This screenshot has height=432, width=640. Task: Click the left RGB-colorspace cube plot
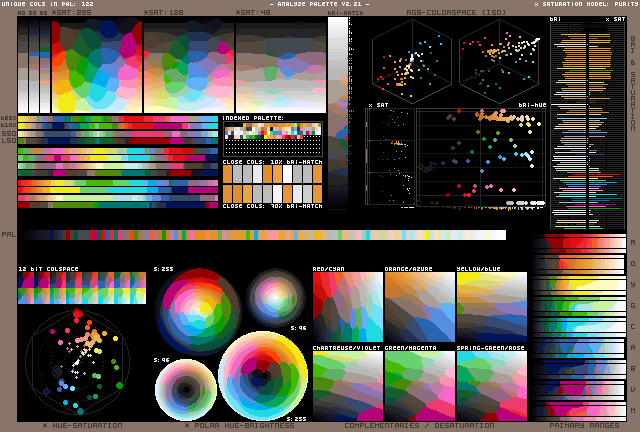[411, 57]
